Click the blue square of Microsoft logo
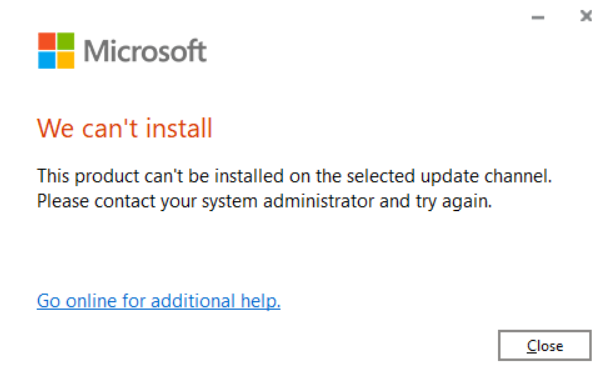Viewport: 606px width, 368px height. coord(47,60)
